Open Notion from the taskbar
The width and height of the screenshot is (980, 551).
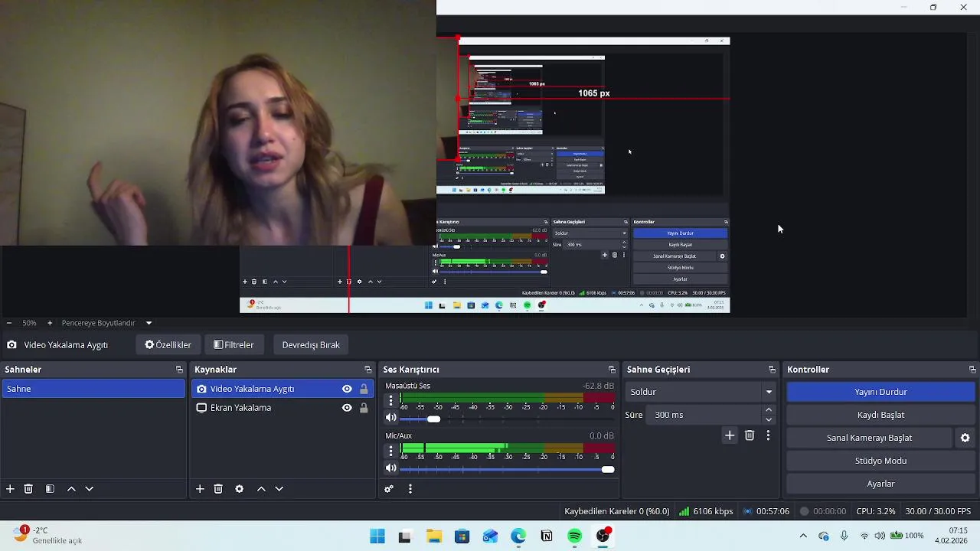click(x=547, y=536)
